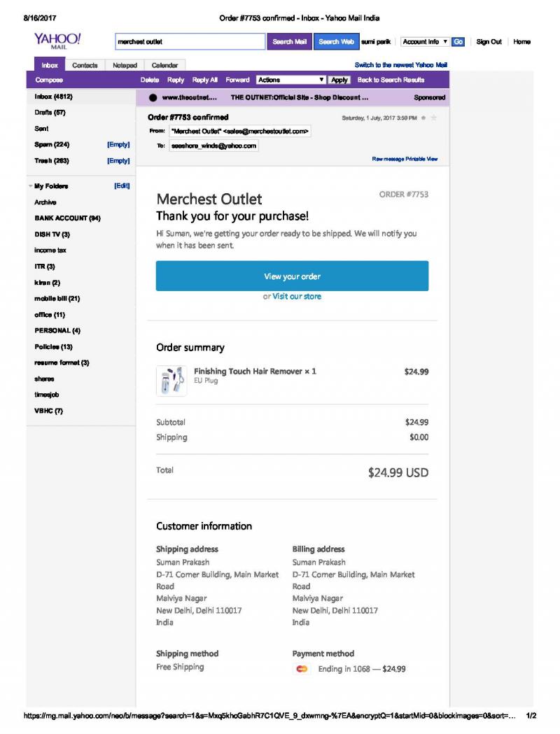Click the Compose button

49,80
